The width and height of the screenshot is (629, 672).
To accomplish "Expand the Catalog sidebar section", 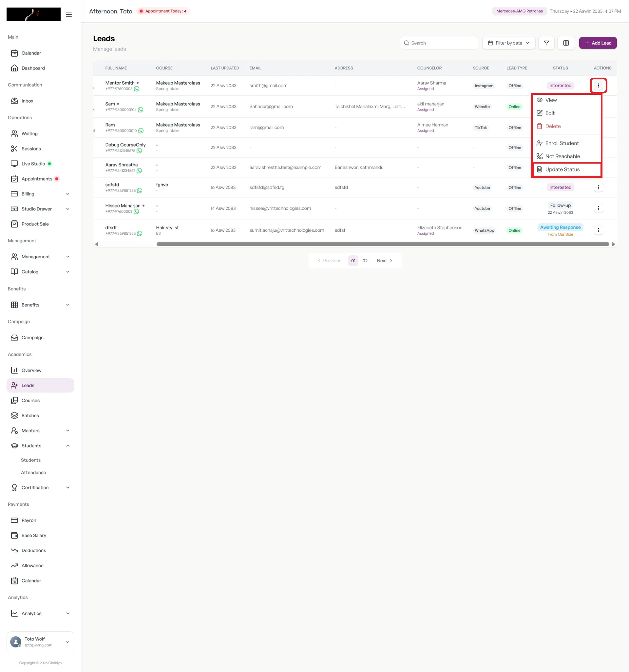I will tap(40, 272).
